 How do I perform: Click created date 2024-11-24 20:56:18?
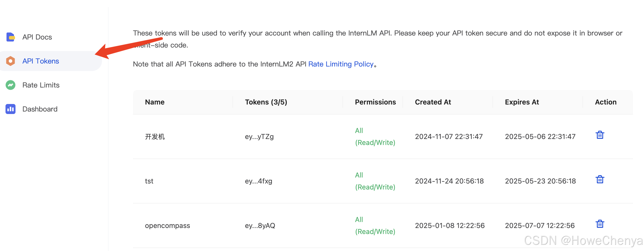pos(449,181)
